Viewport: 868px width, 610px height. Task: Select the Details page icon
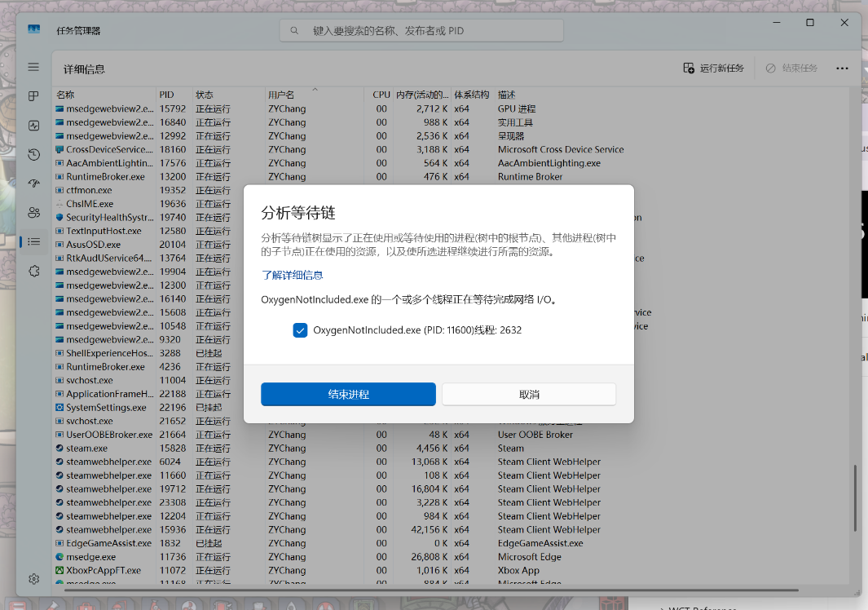[x=33, y=241]
